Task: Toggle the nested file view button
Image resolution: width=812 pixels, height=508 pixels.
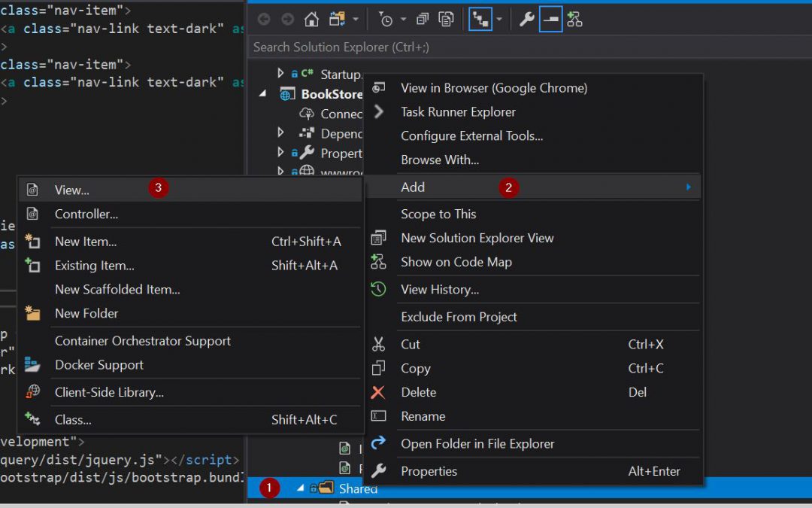Action: pyautogui.click(x=480, y=20)
